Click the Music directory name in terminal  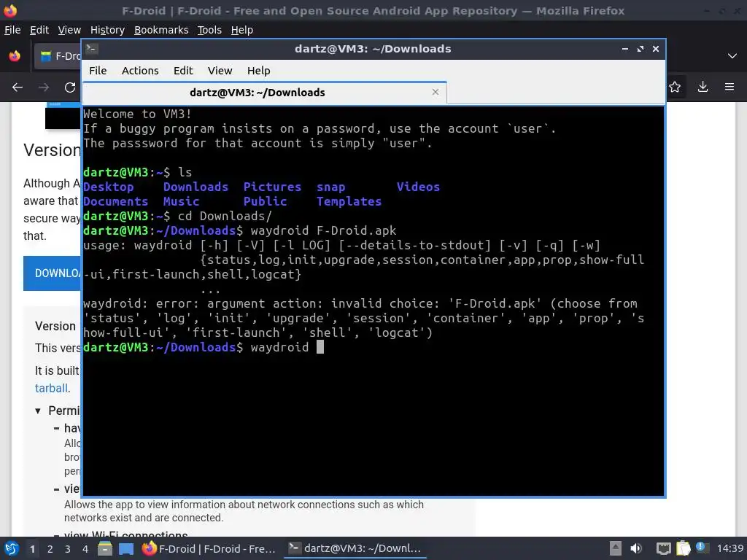(x=181, y=201)
